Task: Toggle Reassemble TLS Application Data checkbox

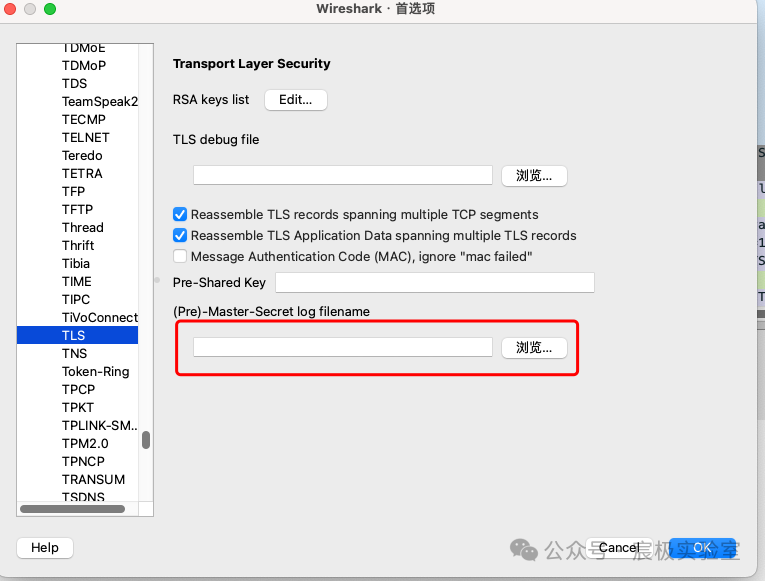Action: [x=180, y=236]
